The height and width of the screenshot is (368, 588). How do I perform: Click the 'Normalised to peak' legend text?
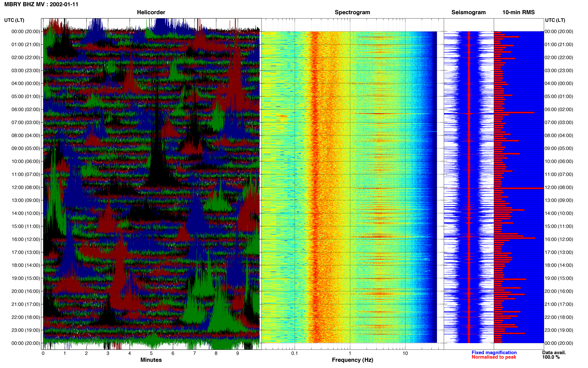(494, 357)
